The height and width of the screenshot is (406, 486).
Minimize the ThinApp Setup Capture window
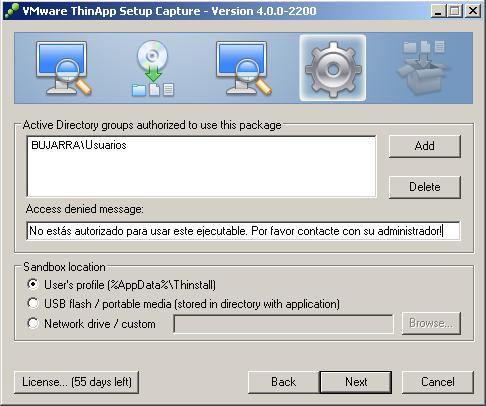438,11
